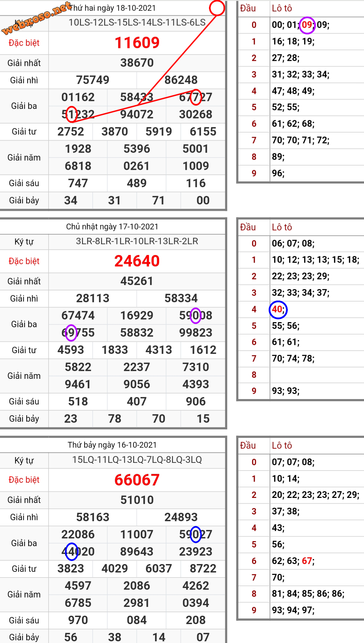Viewport: 364px width, 643px height.
Task: Click the date header Chủ nhật ngày 17-10-2021
Action: pyautogui.click(x=112, y=227)
